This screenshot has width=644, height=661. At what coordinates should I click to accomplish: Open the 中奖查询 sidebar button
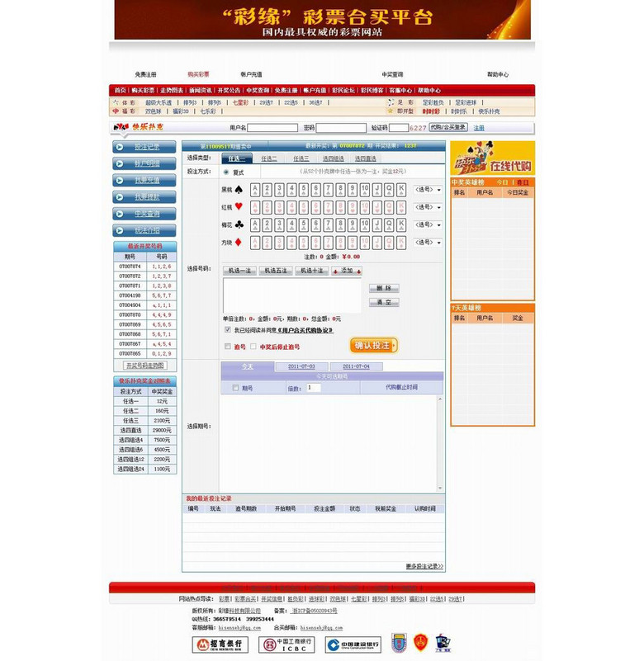coord(144,214)
